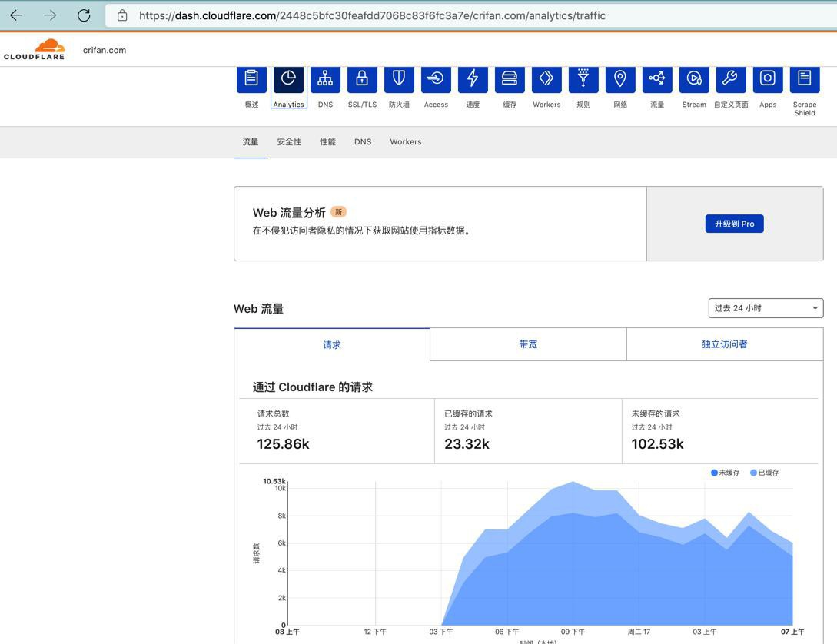The width and height of the screenshot is (837, 644).
Task: Open the Scrape Shield document icon
Action: (x=805, y=79)
